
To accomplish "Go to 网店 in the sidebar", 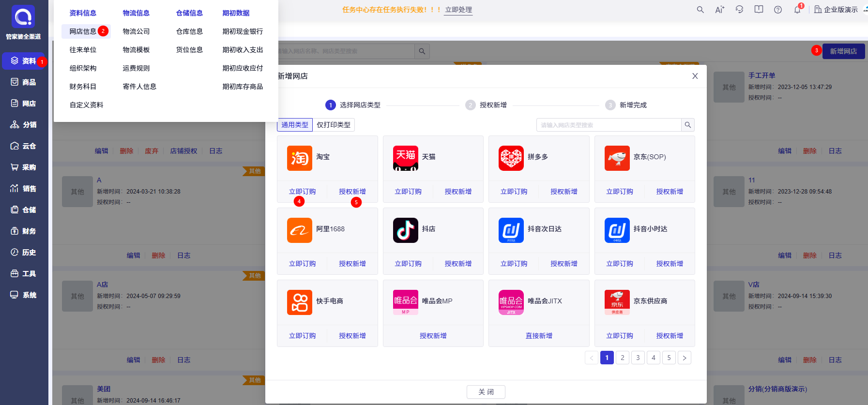I will click(x=23, y=104).
